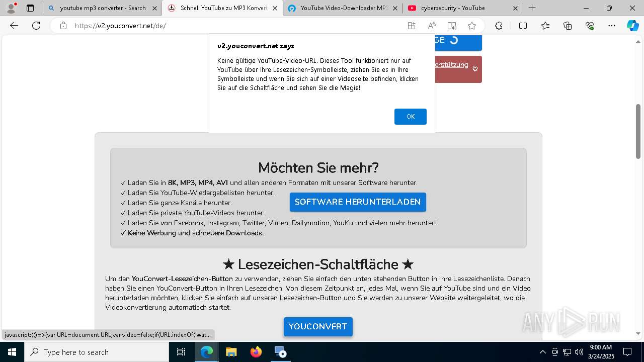Open Settings and more menu
Viewport: 644px width, 362px height.
click(x=612, y=26)
